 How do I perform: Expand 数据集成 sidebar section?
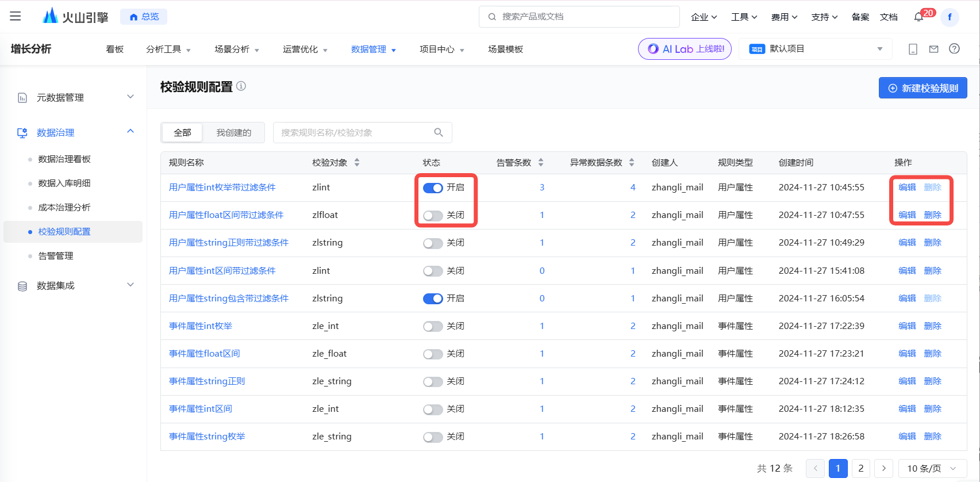pos(130,285)
